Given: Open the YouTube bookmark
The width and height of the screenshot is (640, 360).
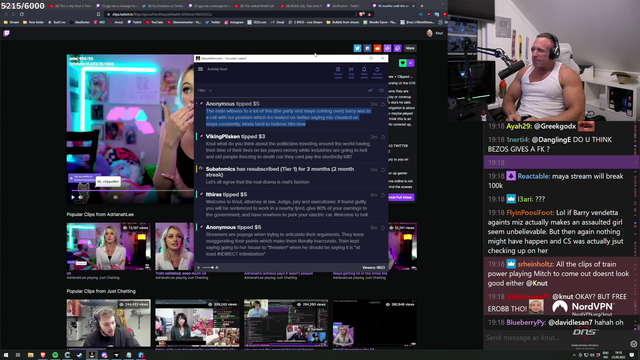Looking at the screenshot, I should click(x=154, y=22).
